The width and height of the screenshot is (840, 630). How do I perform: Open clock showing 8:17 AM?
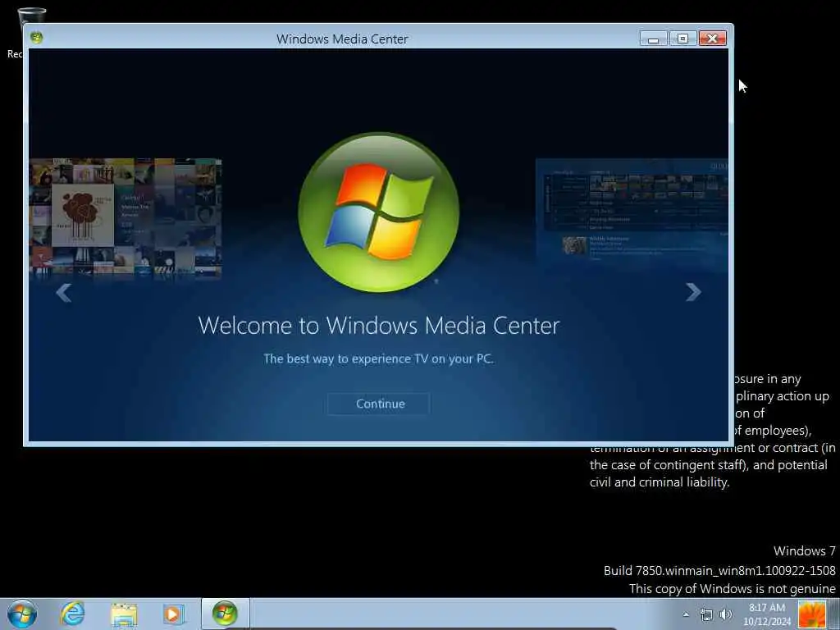767,614
